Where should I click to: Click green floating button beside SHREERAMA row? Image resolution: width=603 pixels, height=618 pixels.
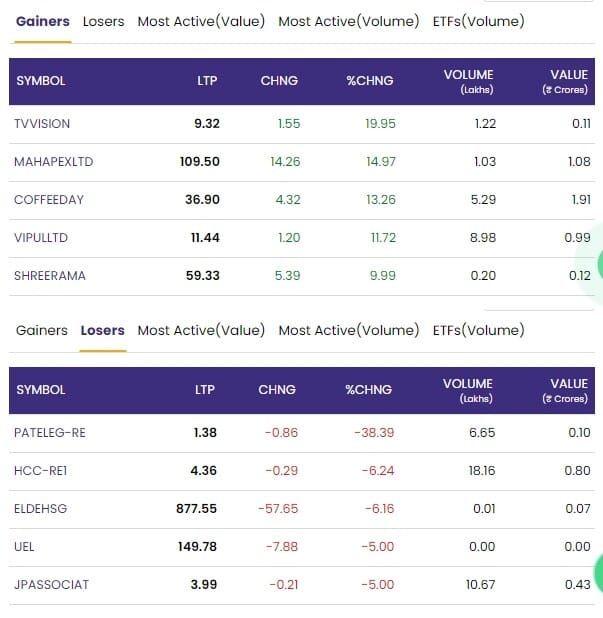tap(599, 265)
